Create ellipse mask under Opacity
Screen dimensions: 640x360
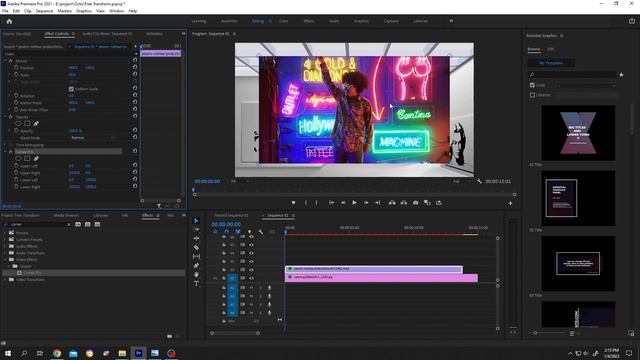coord(18,123)
